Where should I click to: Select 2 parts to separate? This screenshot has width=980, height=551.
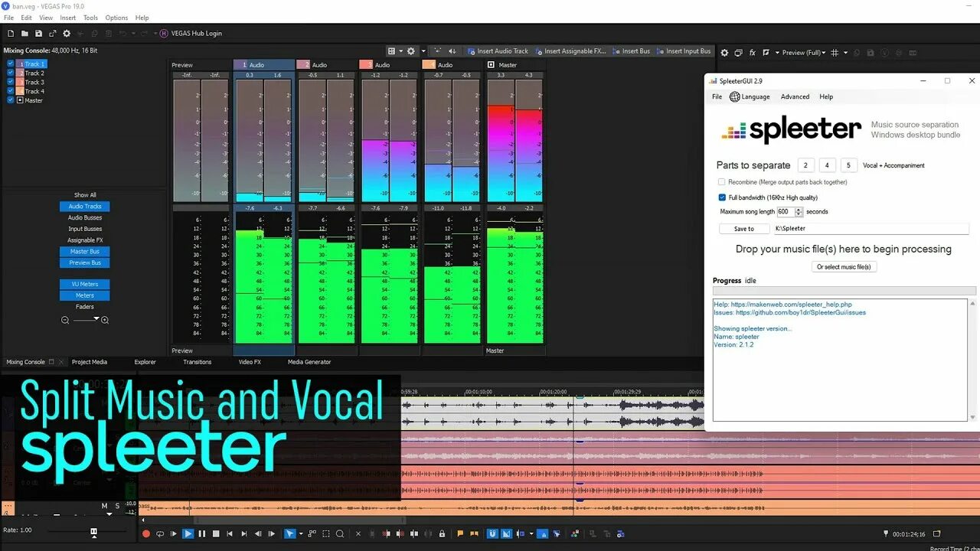pos(805,165)
